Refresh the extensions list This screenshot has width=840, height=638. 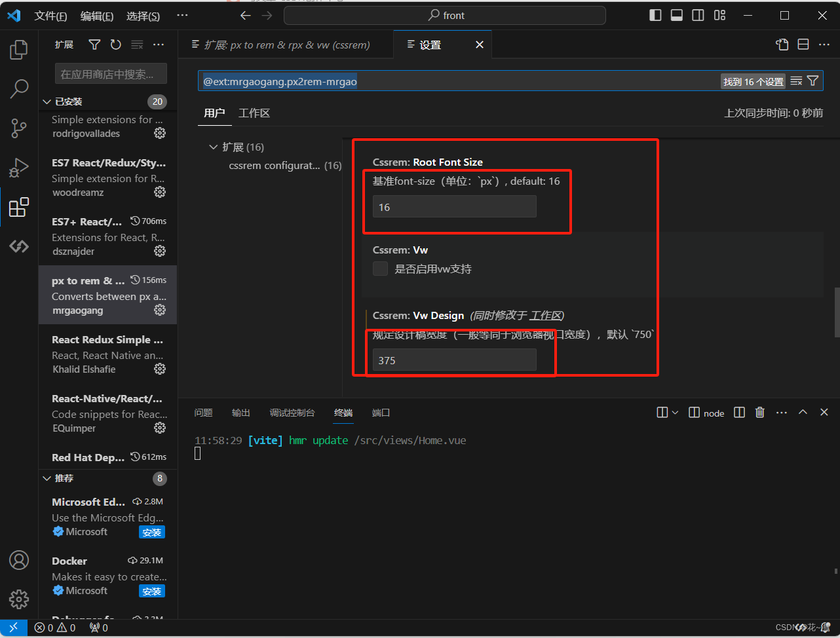pos(116,45)
